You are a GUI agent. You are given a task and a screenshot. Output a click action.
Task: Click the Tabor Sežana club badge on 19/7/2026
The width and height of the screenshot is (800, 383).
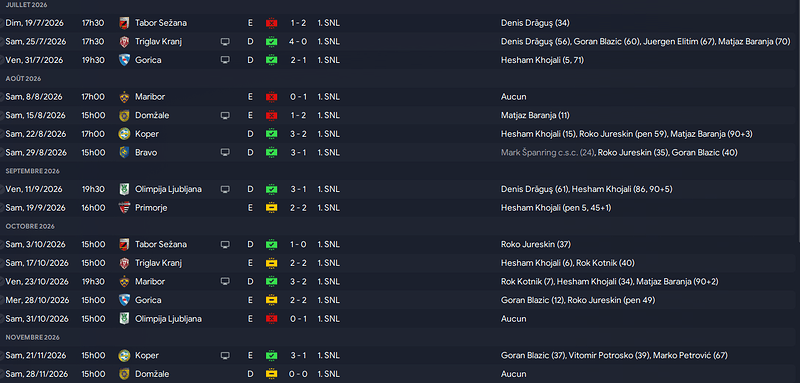[124, 23]
